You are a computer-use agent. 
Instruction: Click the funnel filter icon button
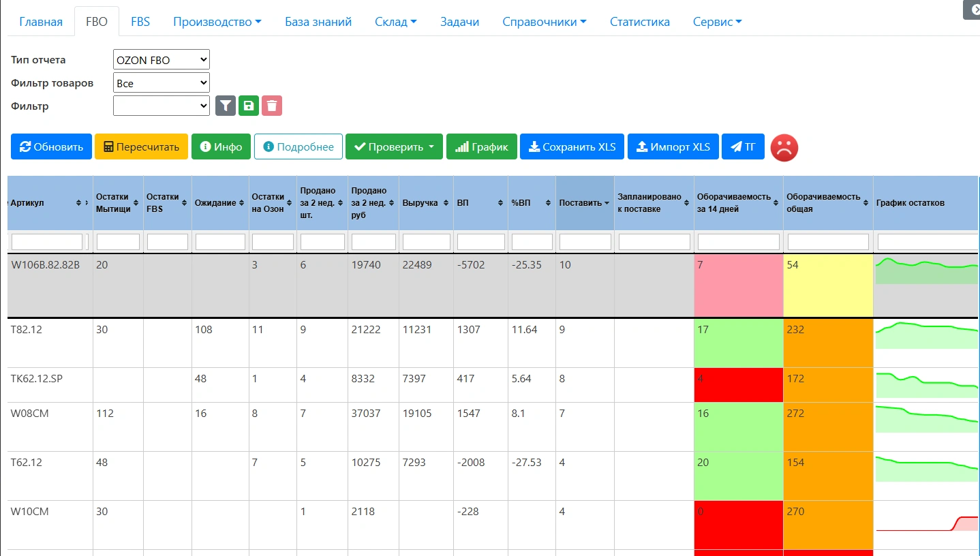[226, 106]
